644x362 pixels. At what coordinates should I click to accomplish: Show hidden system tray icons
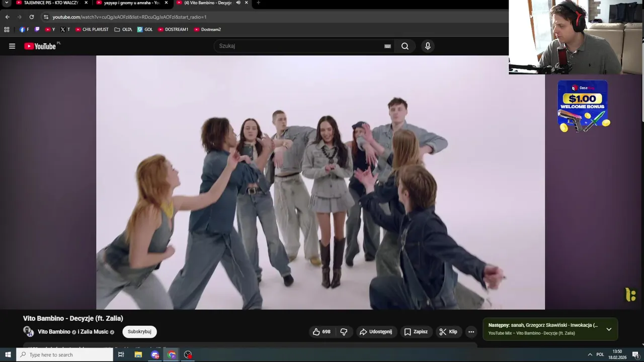point(590,354)
